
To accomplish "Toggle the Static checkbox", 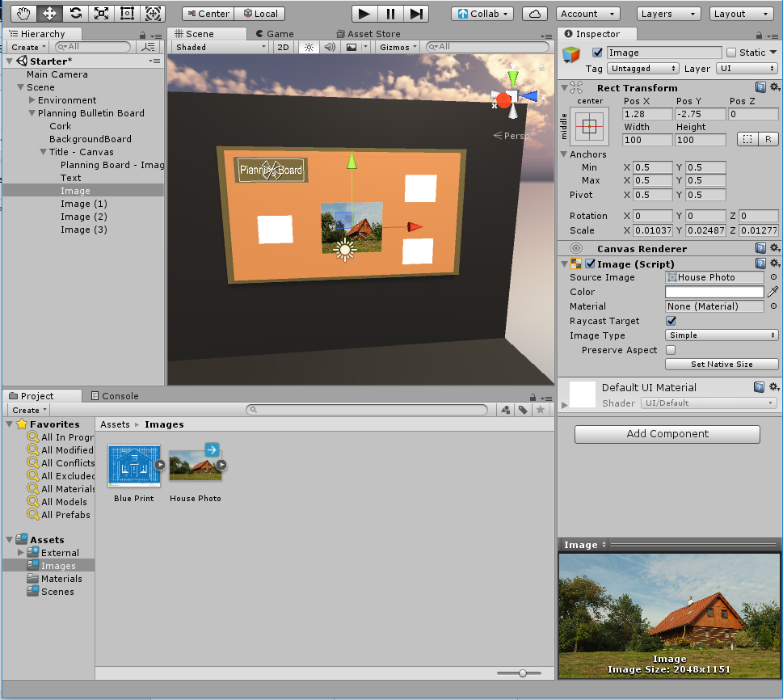I will click(731, 53).
